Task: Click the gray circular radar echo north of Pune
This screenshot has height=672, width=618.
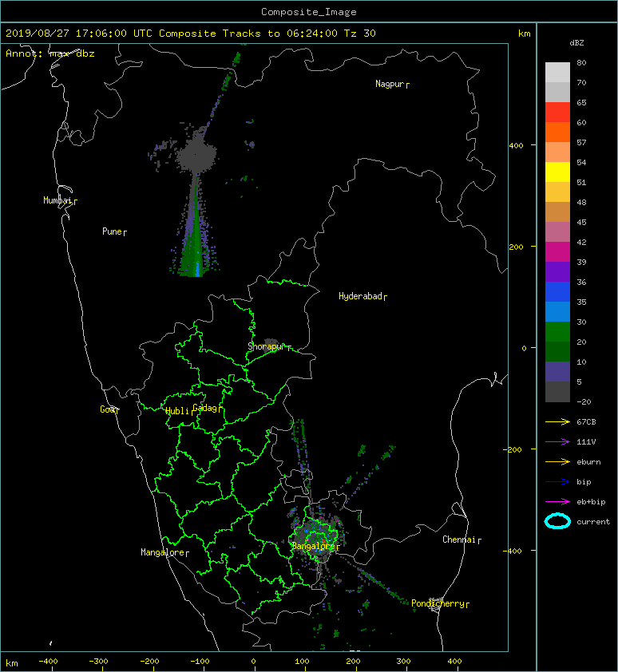Action: pos(196,154)
